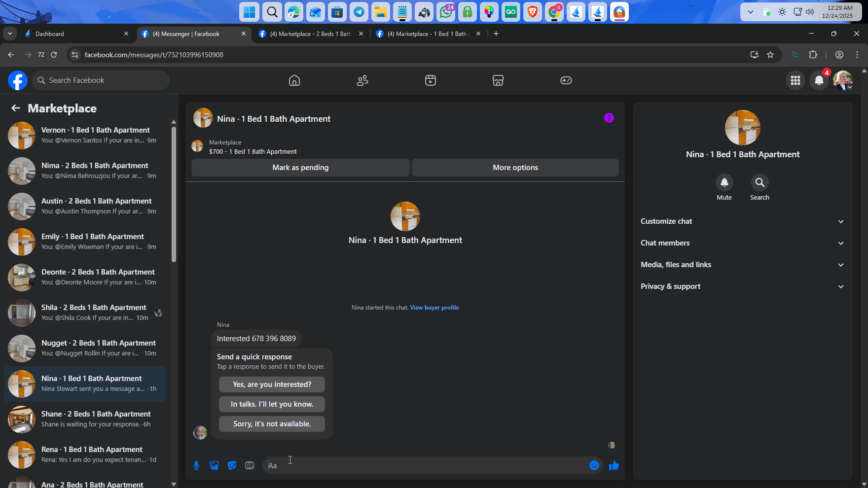Open Chrome extensions puzzle icon
Viewport: 868px width, 488px height.
click(x=813, y=55)
